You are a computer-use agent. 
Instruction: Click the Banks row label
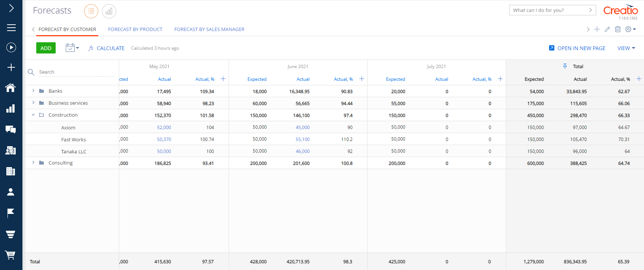(55, 91)
